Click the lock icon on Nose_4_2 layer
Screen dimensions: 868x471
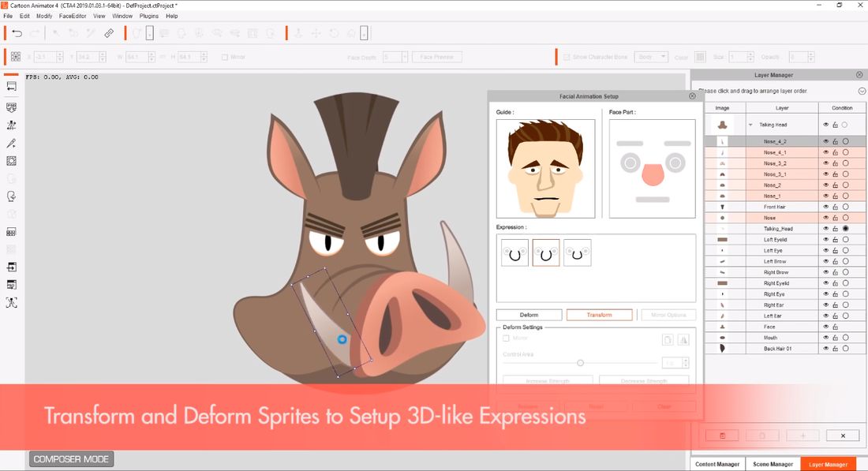[836, 142]
